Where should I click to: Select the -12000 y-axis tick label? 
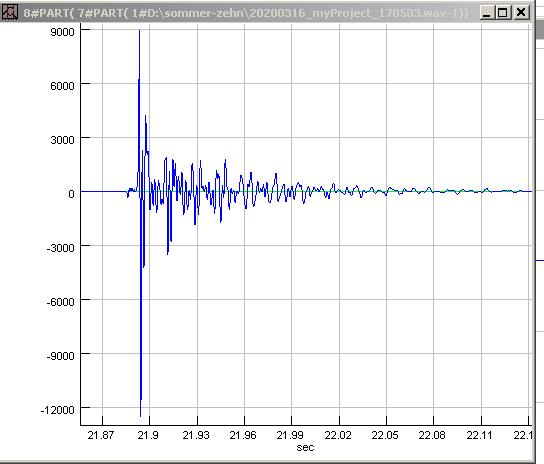tap(58, 410)
